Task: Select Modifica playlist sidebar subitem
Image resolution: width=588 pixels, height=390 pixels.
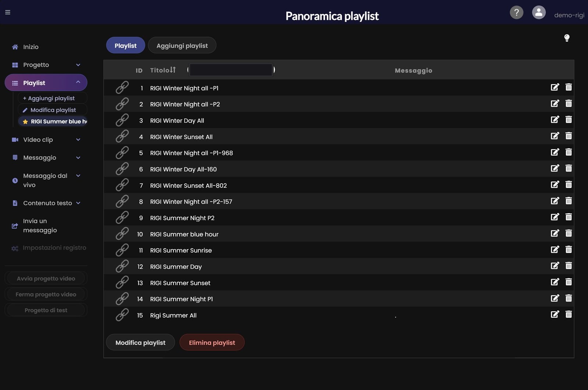Action: [53, 110]
